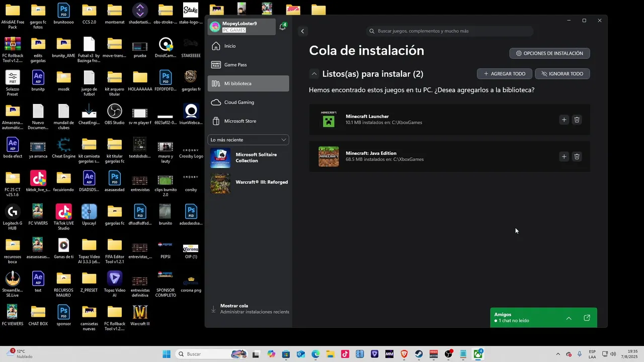Select IriunWebcam desktop icon

coord(191,115)
